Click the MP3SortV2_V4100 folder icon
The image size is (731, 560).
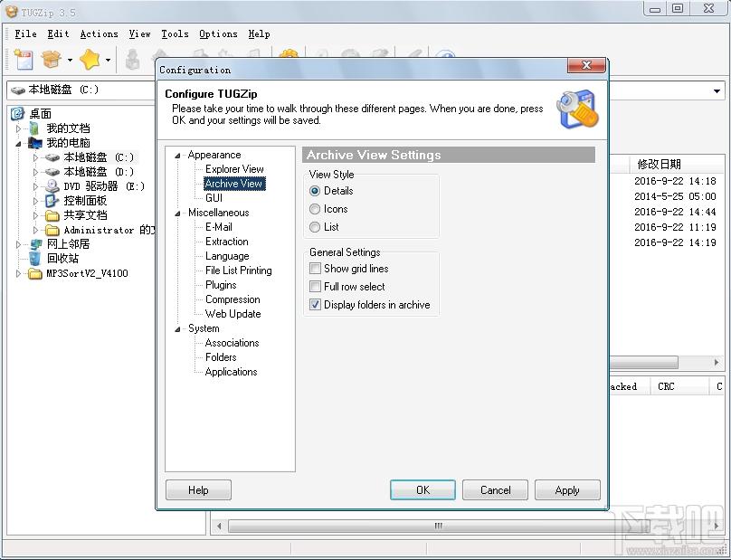click(35, 273)
